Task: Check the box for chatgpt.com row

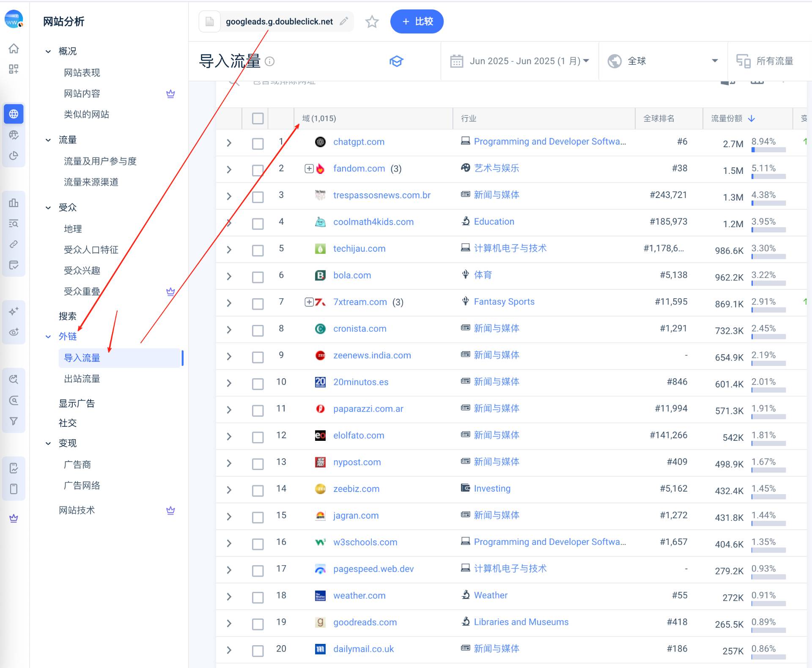Action: 258,143
